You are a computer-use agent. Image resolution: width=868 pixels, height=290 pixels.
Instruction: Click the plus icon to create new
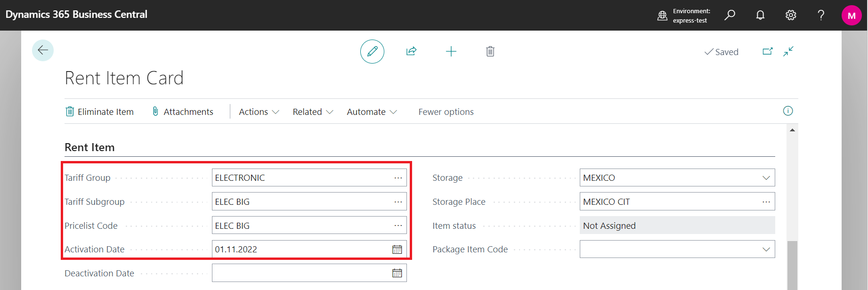pyautogui.click(x=451, y=51)
